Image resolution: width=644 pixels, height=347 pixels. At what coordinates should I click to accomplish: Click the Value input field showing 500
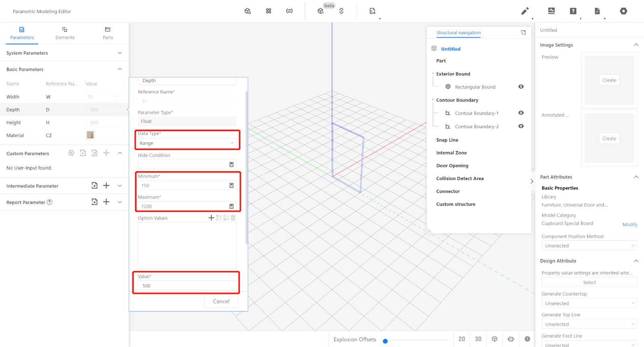point(187,286)
